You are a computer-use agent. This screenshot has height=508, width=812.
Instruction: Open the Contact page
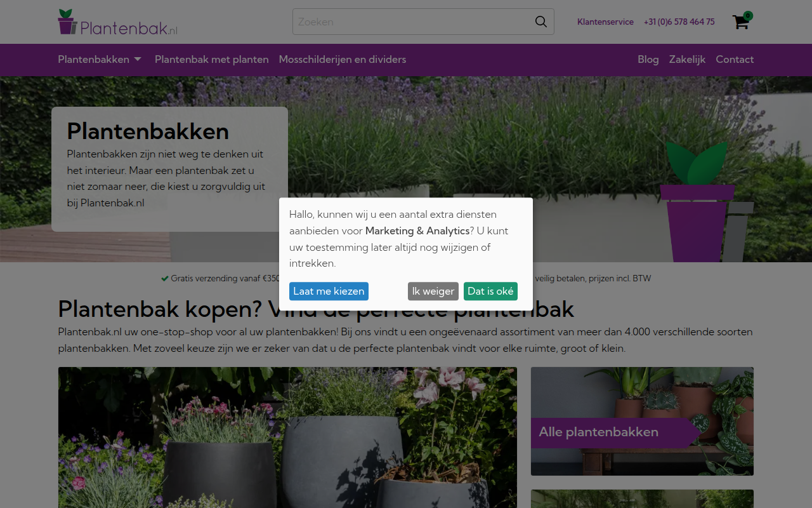pos(735,59)
